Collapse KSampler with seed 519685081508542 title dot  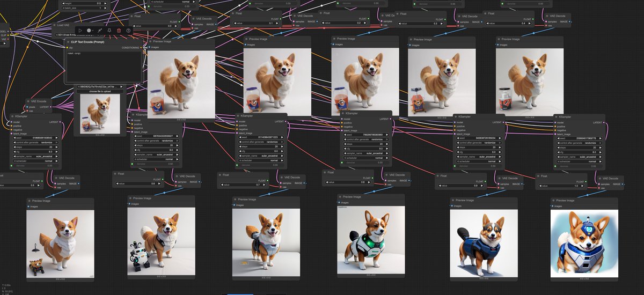[13, 115]
